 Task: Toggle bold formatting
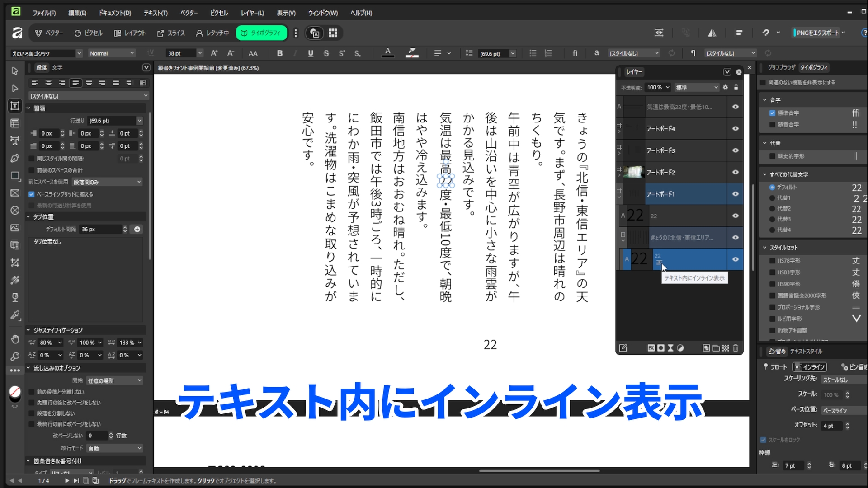point(280,53)
